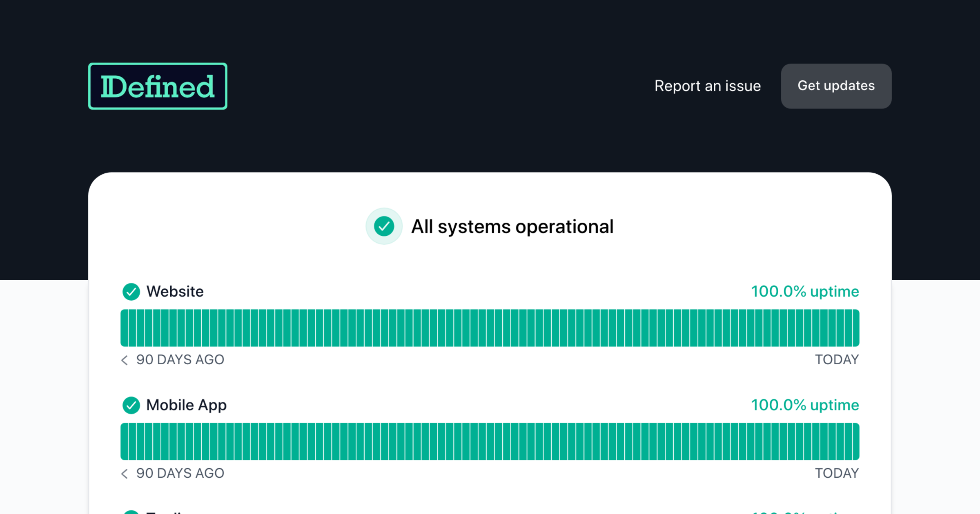
Task: Click the All systems operational check icon
Action: click(x=384, y=226)
